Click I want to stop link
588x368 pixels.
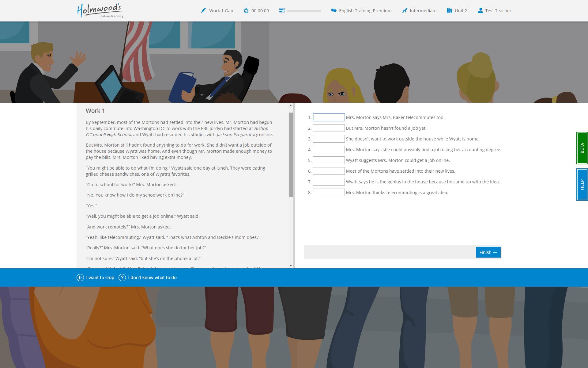(x=100, y=278)
